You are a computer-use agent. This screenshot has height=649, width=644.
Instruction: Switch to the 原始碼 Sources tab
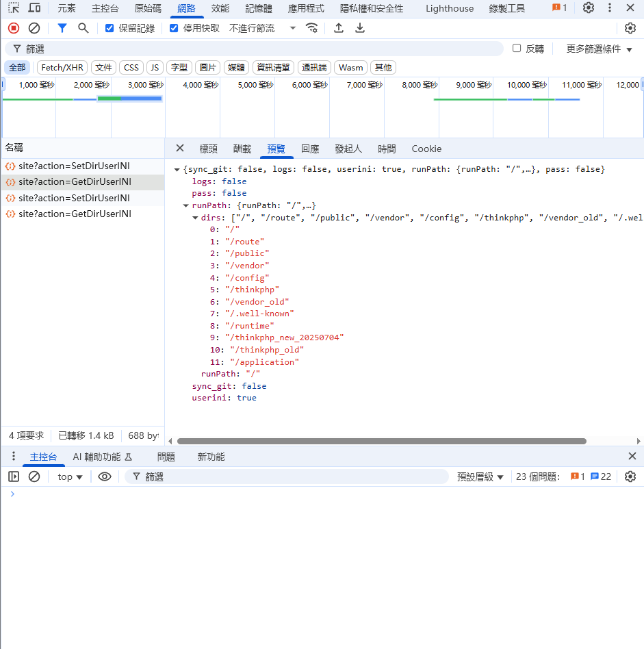coord(148,8)
